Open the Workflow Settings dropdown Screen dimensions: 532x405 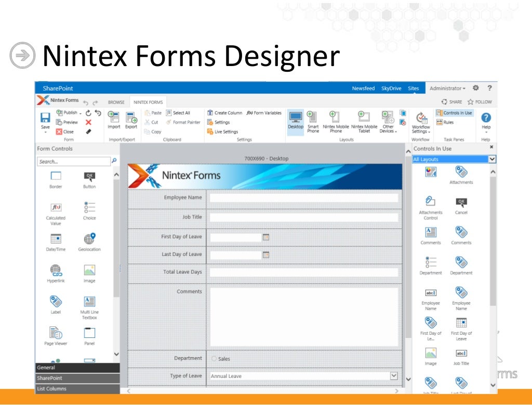421,123
